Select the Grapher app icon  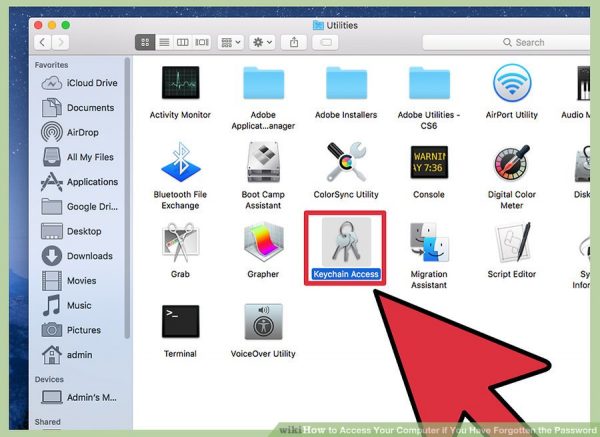264,242
